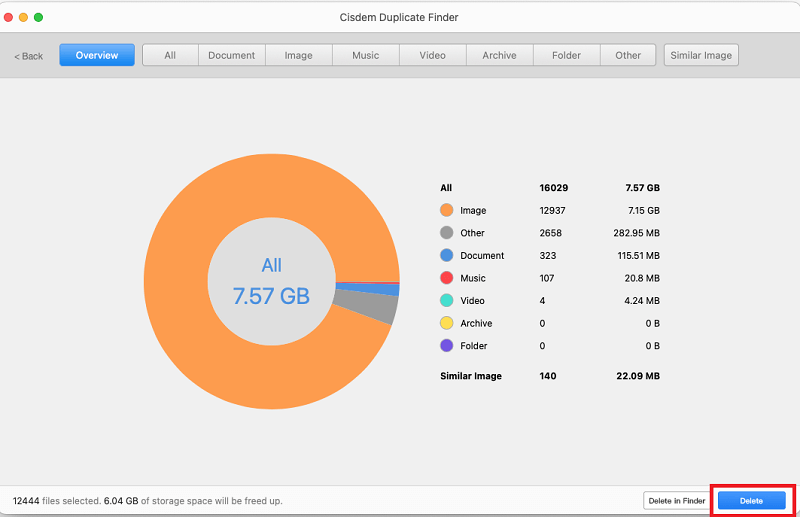Open the Image tab

tap(298, 55)
